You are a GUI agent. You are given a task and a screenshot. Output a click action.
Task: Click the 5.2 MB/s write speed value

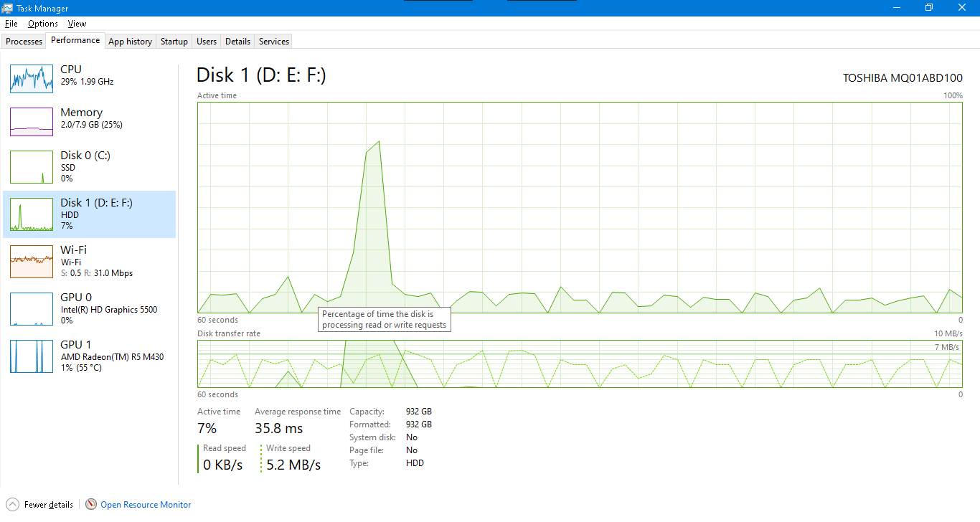tap(293, 465)
